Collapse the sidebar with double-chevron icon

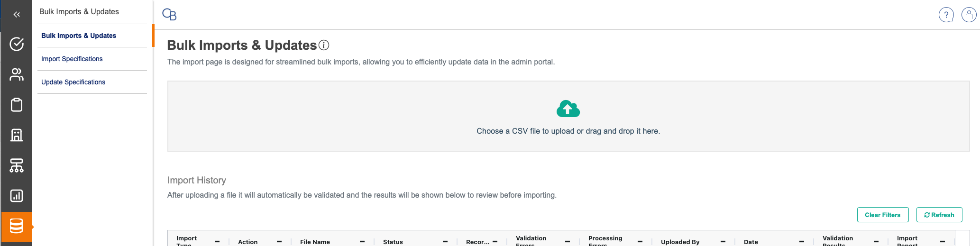click(17, 15)
